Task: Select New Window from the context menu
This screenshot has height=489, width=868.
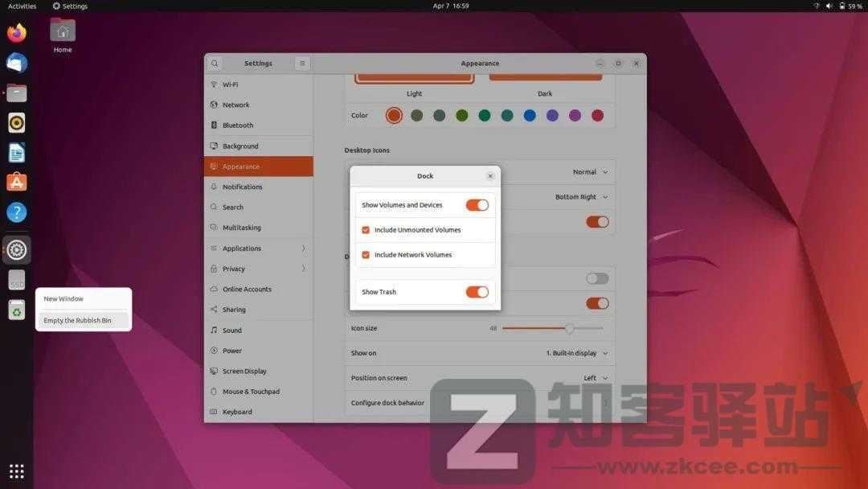Action: 63,298
